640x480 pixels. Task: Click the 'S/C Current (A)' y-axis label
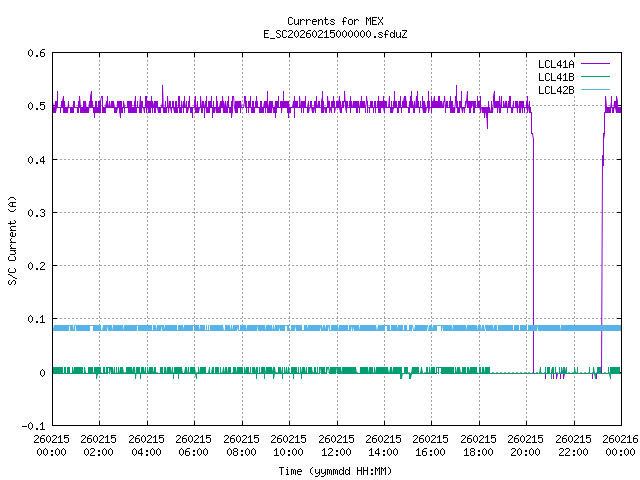tap(13, 240)
